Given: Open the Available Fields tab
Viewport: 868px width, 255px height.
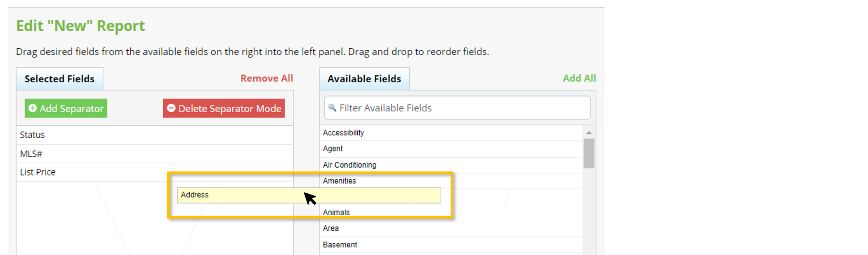Looking at the screenshot, I should [x=364, y=79].
